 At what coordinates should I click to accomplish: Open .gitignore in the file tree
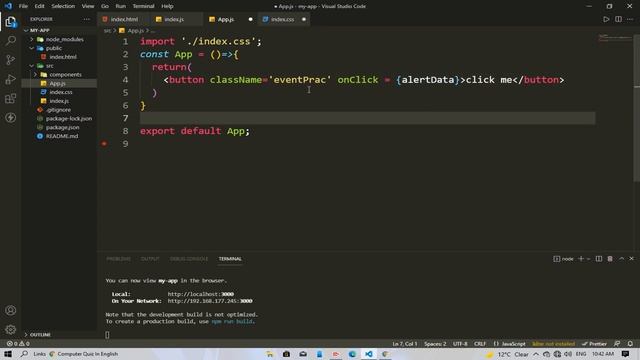59,110
